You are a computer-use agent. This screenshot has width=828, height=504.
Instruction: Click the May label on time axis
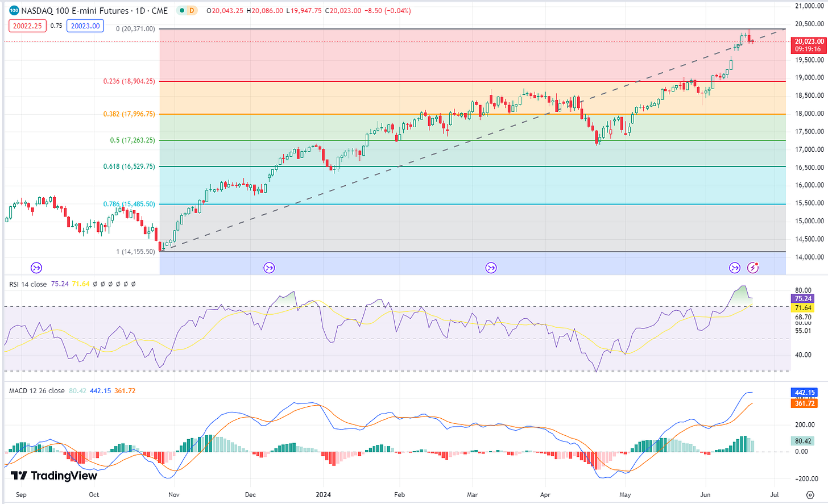tap(625, 495)
